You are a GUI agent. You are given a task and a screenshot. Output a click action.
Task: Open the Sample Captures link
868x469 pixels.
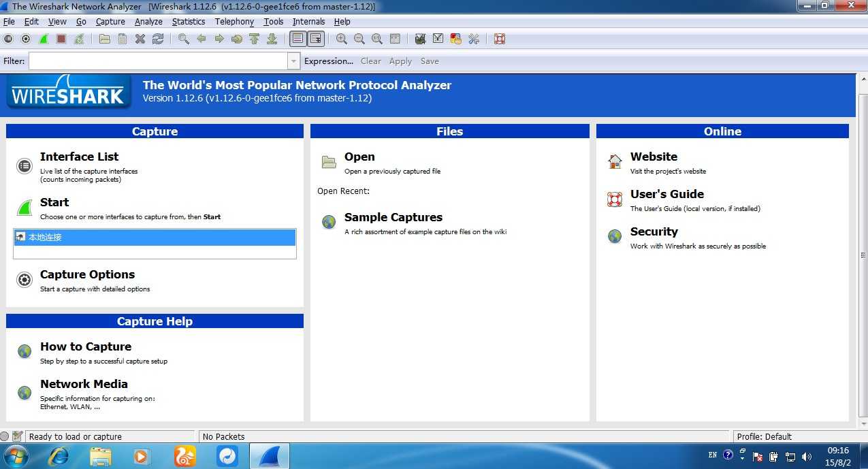coord(393,217)
